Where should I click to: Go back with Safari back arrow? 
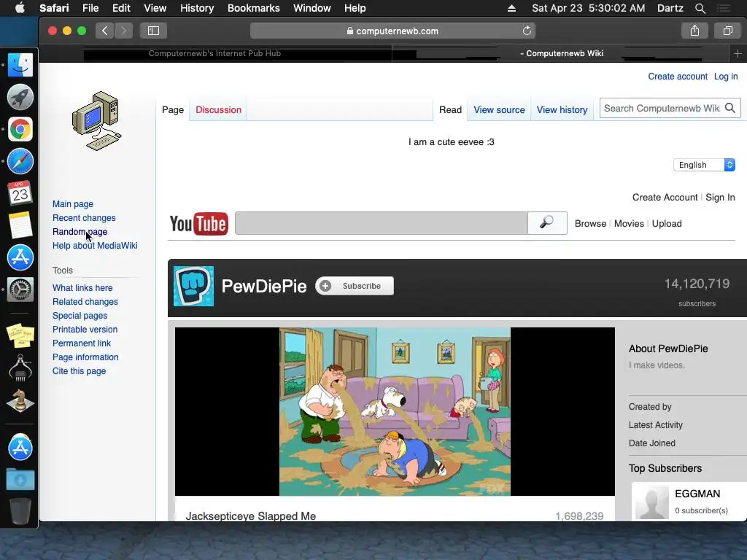(x=104, y=31)
